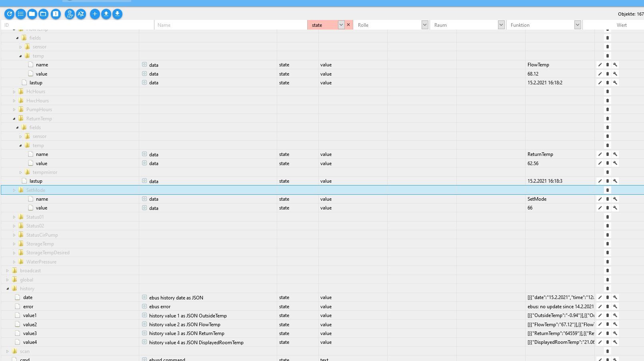
Task: Open the Rolle filter dropdown
Action: point(425,25)
